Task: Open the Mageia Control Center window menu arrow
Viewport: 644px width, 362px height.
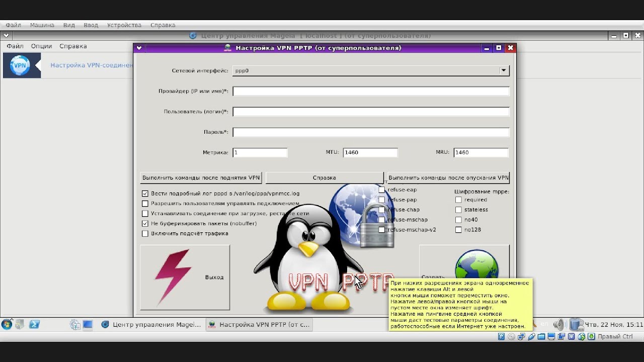Action: click(6, 36)
